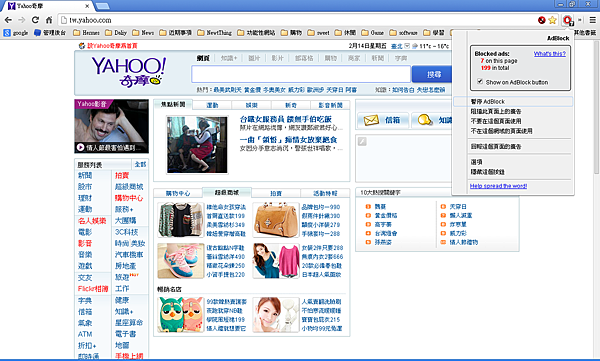Open the Chrome menu (three lines) icon

tap(593, 20)
